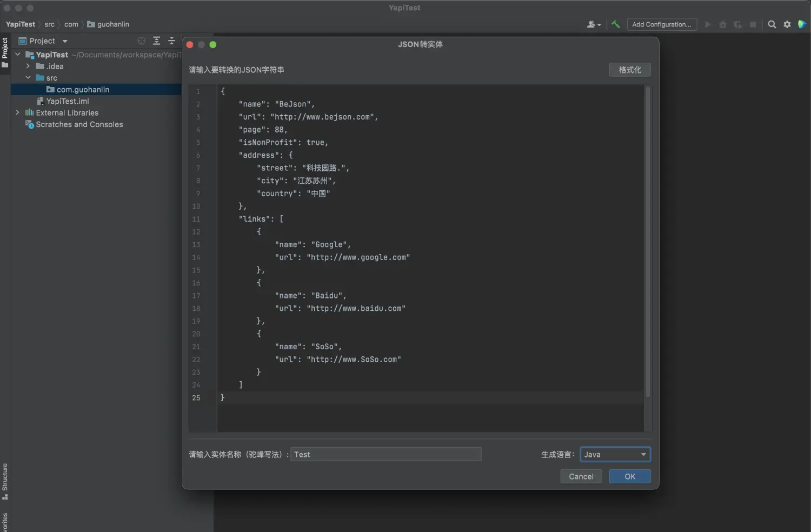The width and height of the screenshot is (811, 532).
Task: Click src breadcrumb in navigation bar
Action: point(49,24)
